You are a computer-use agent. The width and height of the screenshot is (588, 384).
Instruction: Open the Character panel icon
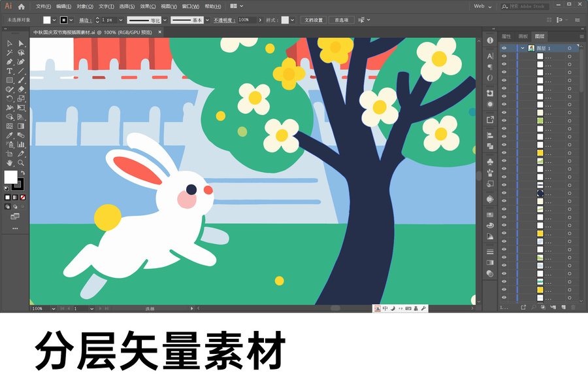coord(490,56)
